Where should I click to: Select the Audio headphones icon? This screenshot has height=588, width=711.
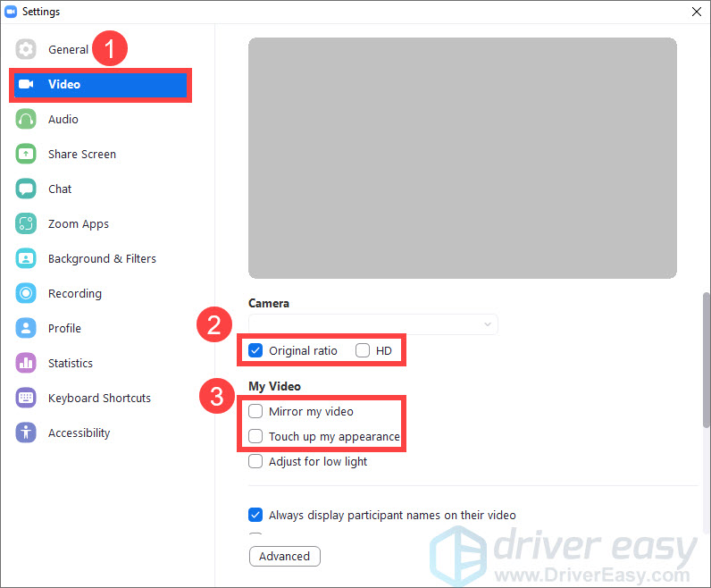pyautogui.click(x=26, y=120)
